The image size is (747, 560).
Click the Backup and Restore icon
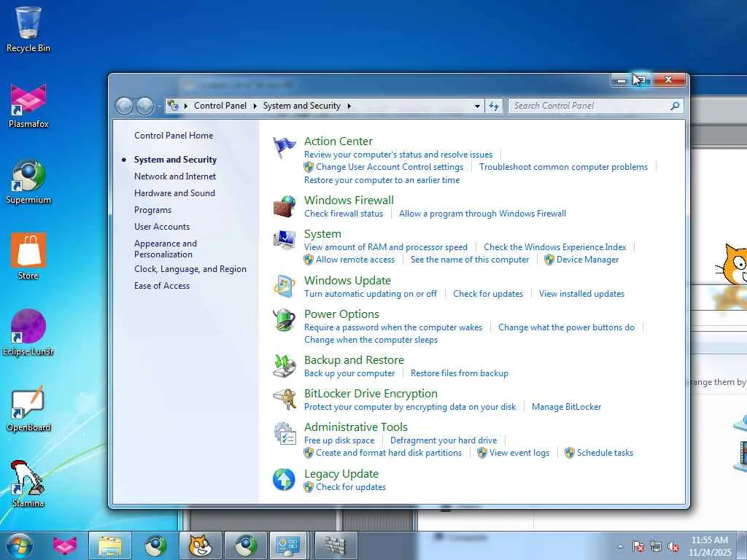[284, 366]
